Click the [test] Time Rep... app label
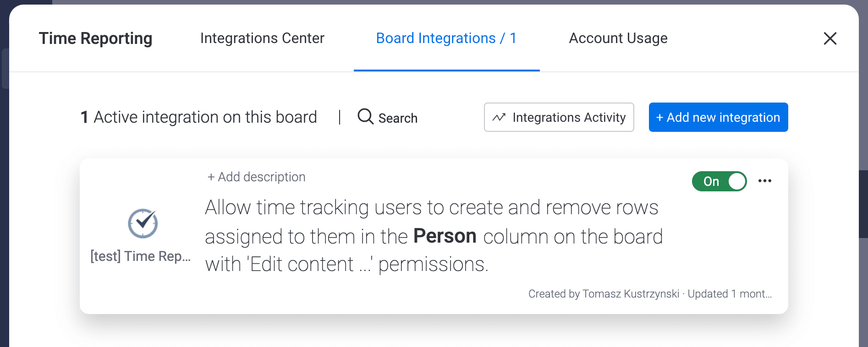The width and height of the screenshot is (868, 347). pos(141,256)
